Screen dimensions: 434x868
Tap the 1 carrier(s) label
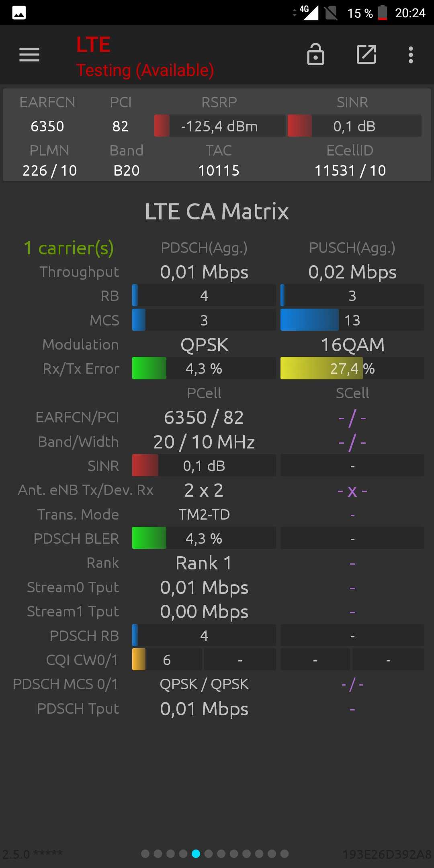[69, 248]
